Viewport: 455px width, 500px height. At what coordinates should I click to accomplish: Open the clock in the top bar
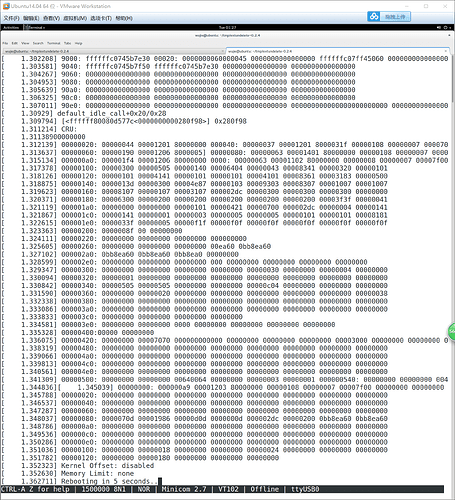tap(227, 27)
